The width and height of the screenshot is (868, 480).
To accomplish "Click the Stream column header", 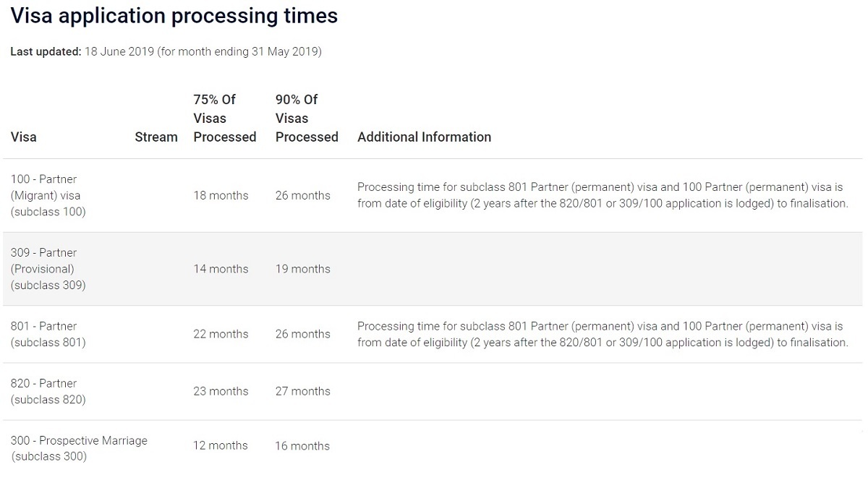I will click(x=156, y=137).
